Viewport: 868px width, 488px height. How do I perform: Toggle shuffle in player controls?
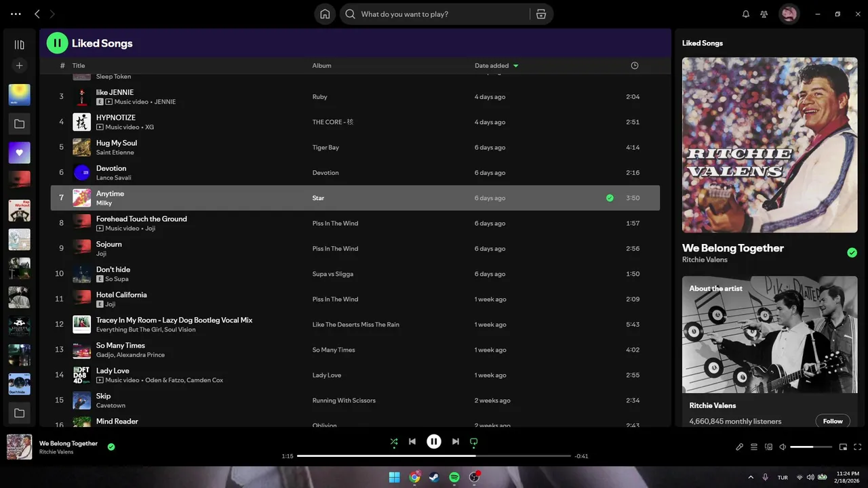[x=394, y=442]
